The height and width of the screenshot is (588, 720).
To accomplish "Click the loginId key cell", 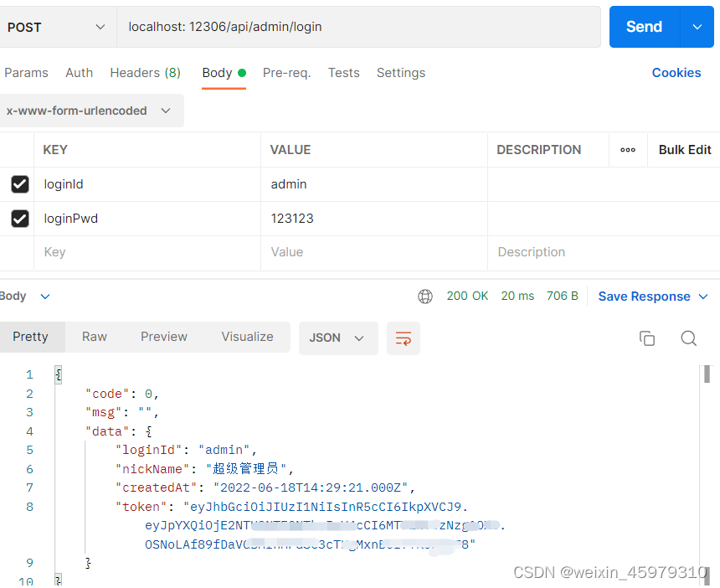I will coord(147,184).
